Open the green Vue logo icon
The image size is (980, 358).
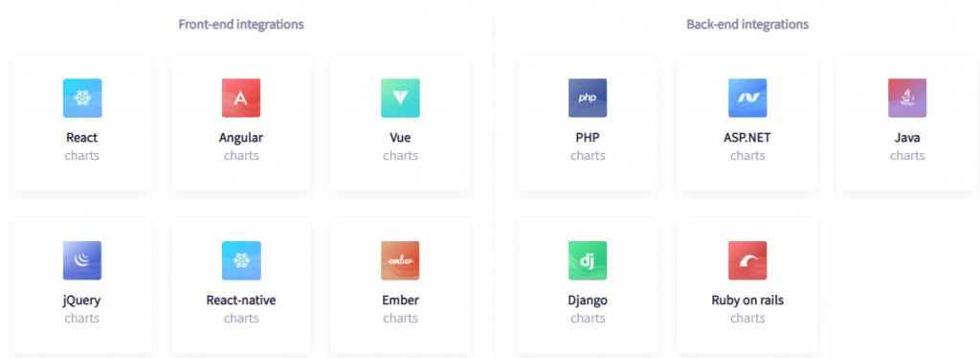click(401, 98)
